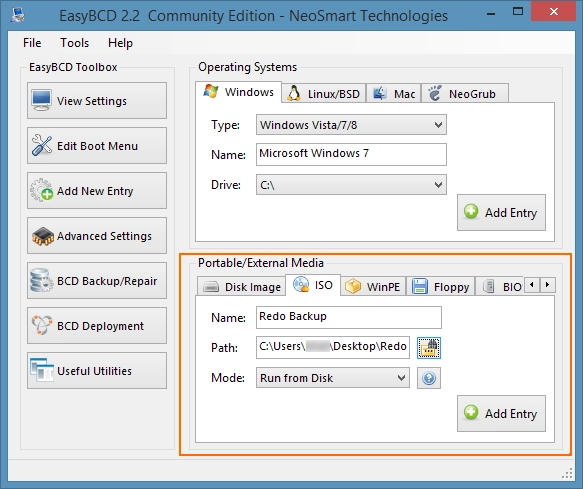
Task: Click the right tab scroll arrow
Action: point(547,285)
